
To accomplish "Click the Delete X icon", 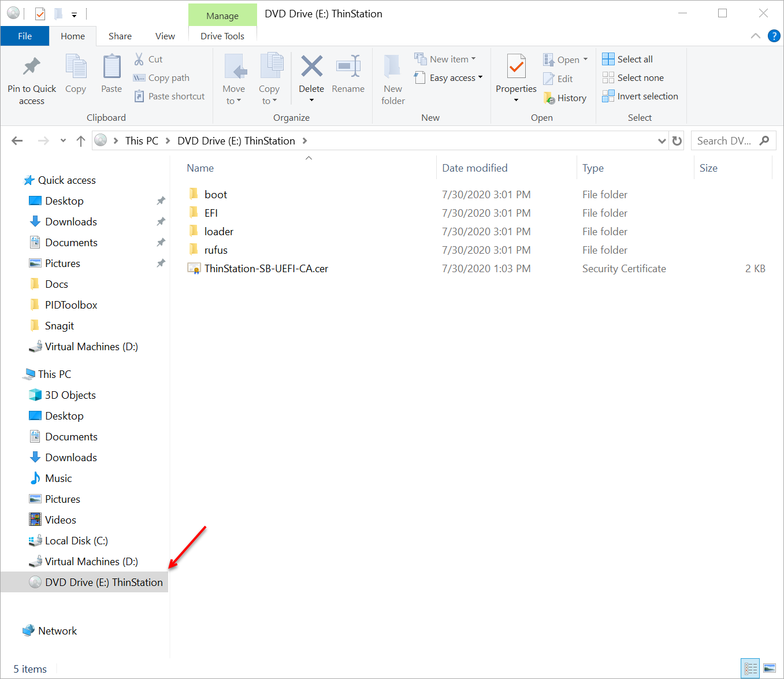I will pyautogui.click(x=311, y=66).
